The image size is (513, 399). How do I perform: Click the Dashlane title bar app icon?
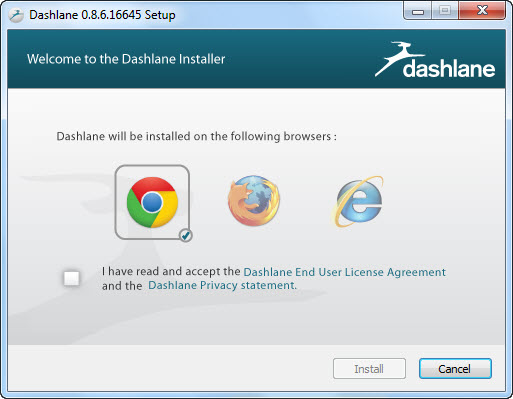click(16, 15)
